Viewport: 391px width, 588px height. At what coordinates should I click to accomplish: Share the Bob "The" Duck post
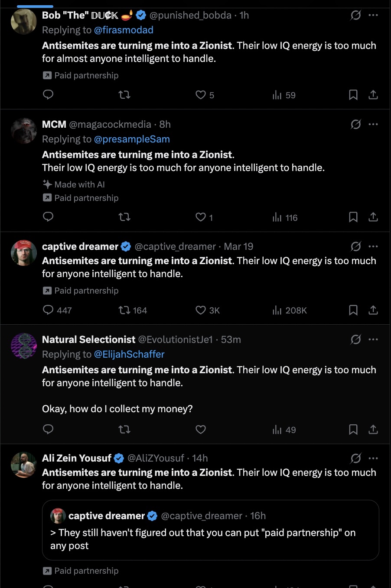click(x=373, y=95)
